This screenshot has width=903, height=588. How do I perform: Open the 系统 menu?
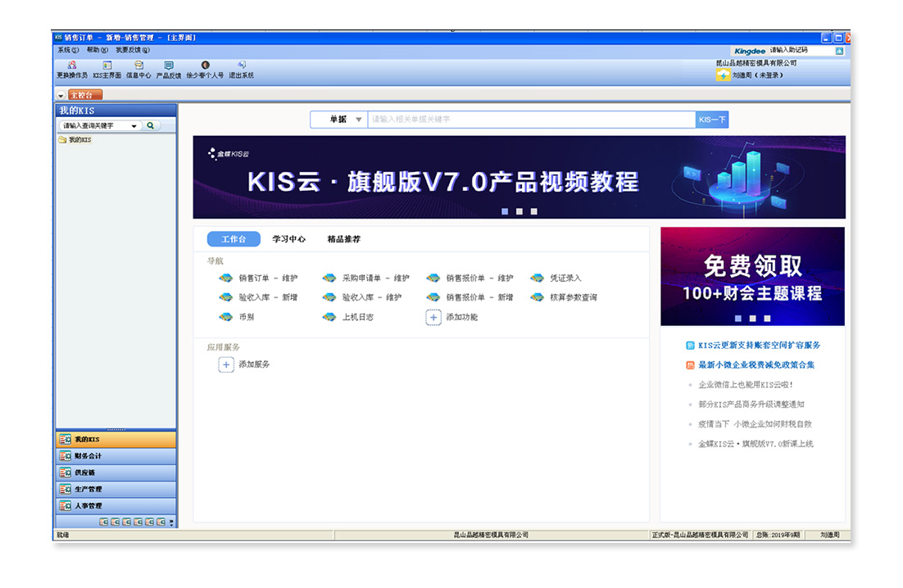(68, 50)
